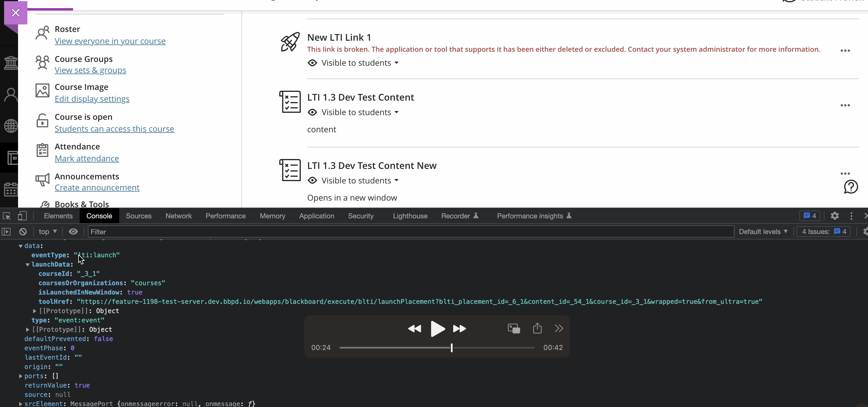
Task: Clear the console
Action: [x=23, y=232]
